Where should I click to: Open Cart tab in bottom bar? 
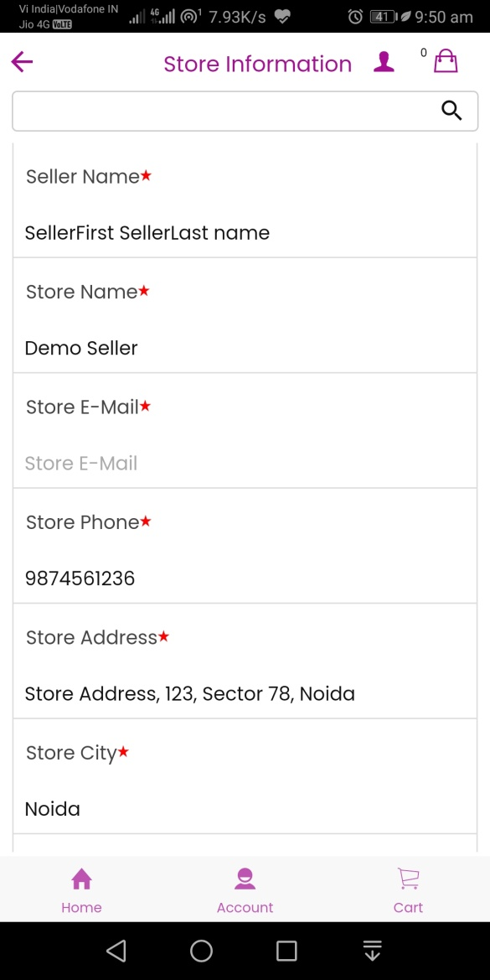pyautogui.click(x=408, y=890)
